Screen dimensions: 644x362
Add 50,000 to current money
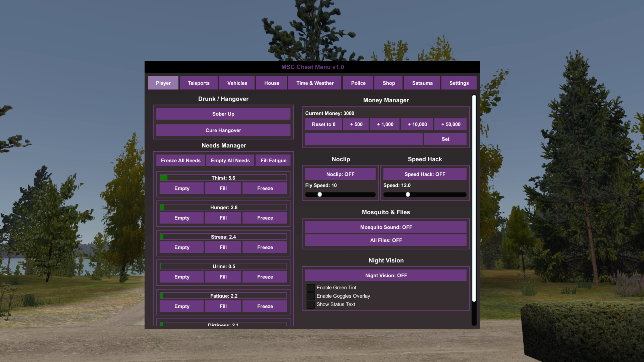point(450,124)
